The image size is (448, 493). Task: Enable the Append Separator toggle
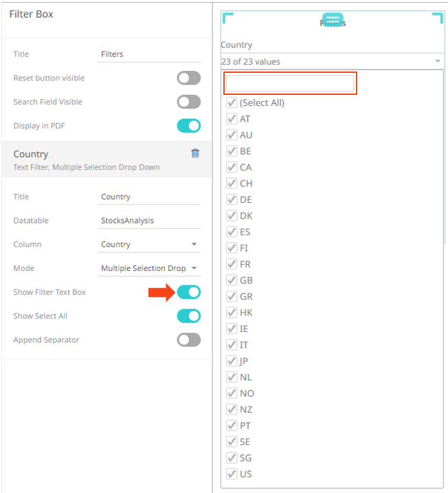click(x=188, y=340)
